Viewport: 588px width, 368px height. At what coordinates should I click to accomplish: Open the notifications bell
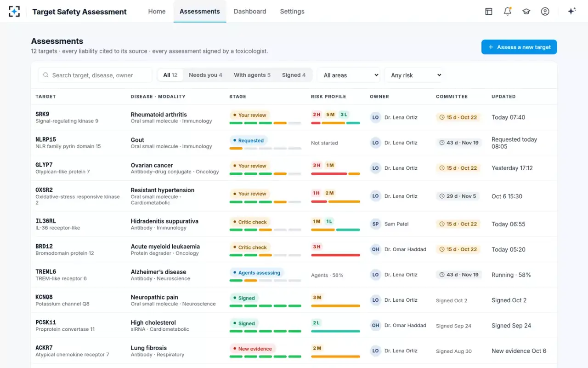(x=508, y=11)
